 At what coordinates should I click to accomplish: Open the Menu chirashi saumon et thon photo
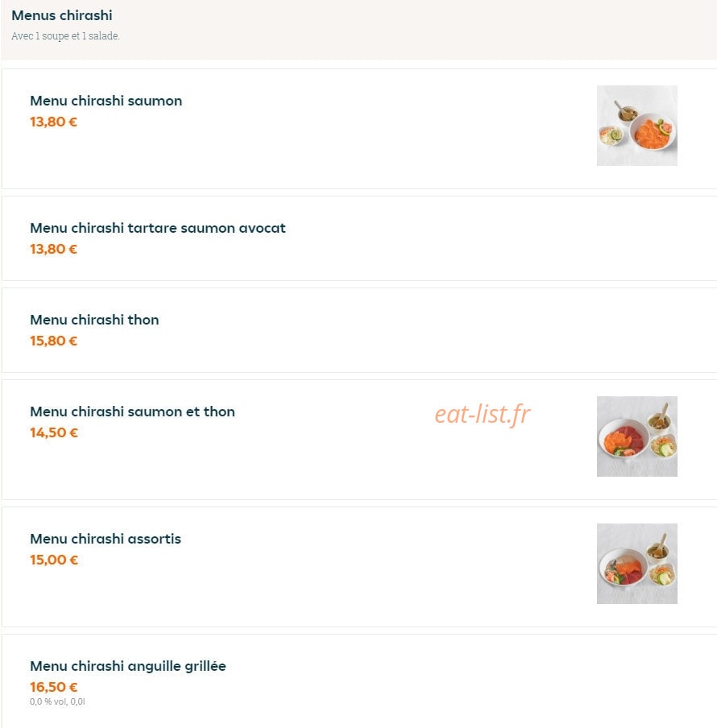(636, 436)
